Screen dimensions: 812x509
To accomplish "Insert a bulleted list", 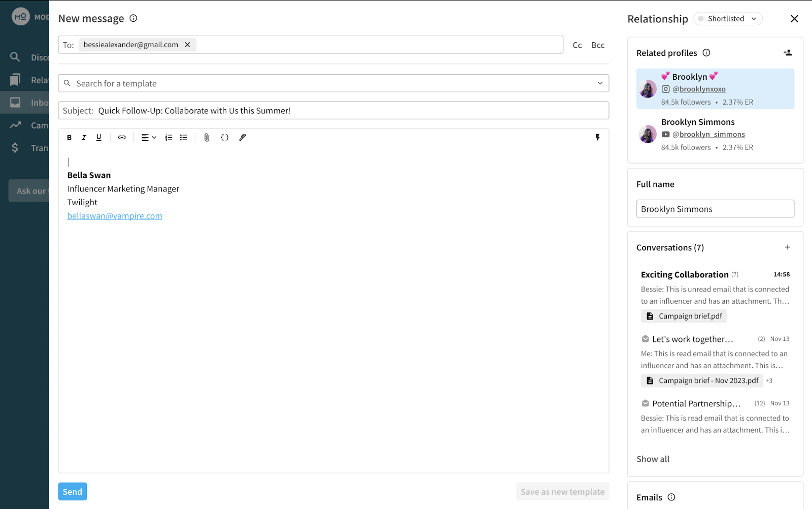I will [184, 138].
